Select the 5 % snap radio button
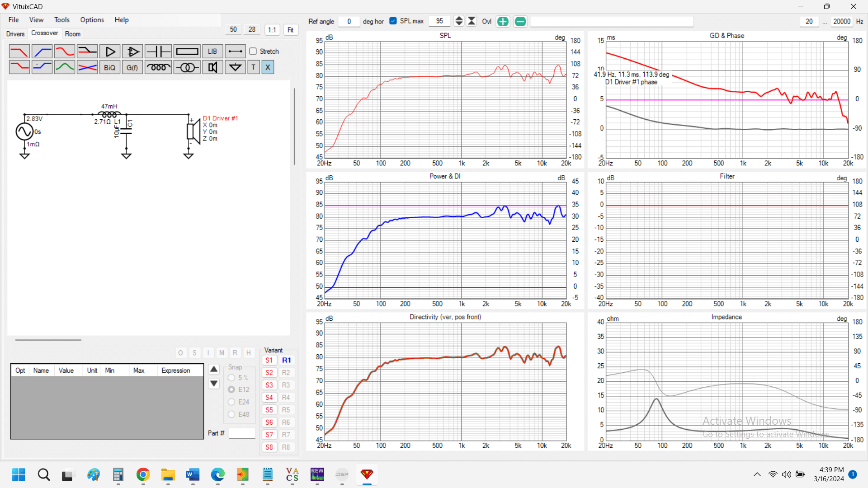Image resolution: width=868 pixels, height=488 pixels. click(231, 378)
